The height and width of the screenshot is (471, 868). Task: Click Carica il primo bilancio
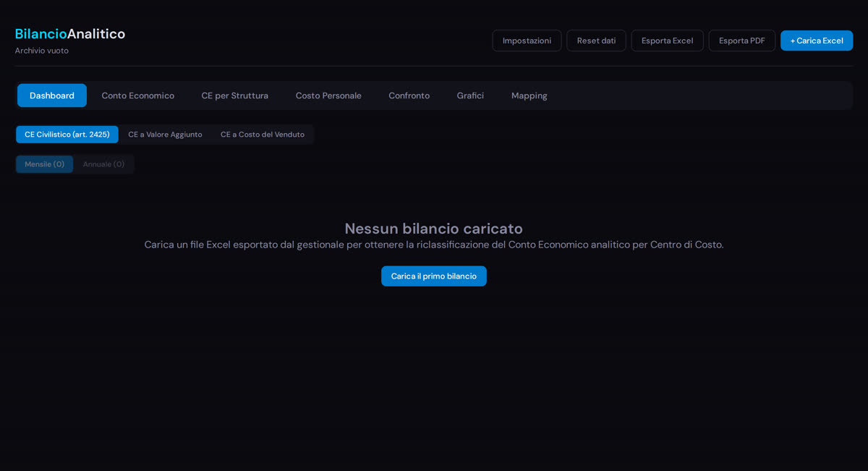click(433, 276)
